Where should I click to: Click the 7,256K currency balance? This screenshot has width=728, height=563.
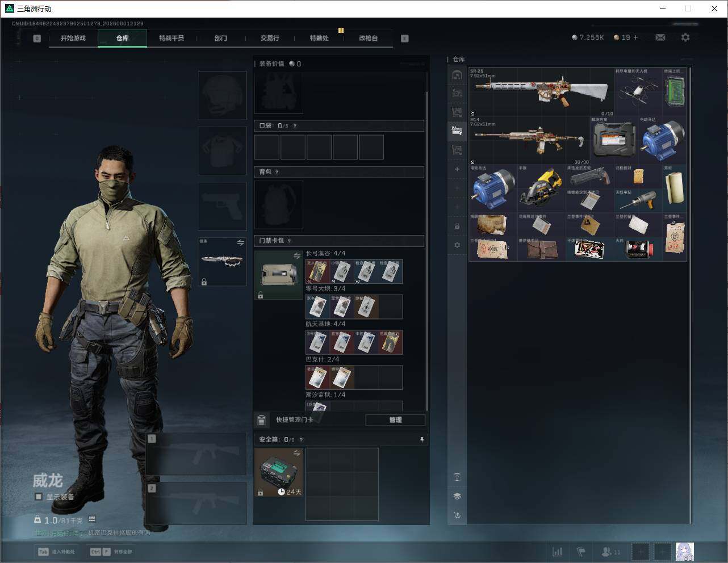click(x=588, y=37)
